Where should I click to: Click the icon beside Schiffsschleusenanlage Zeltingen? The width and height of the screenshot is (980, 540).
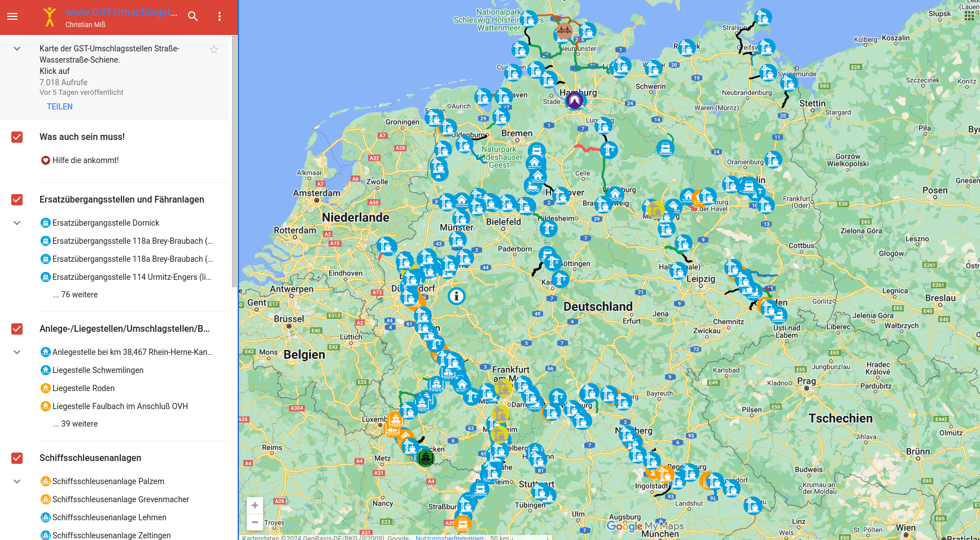pos(46,535)
